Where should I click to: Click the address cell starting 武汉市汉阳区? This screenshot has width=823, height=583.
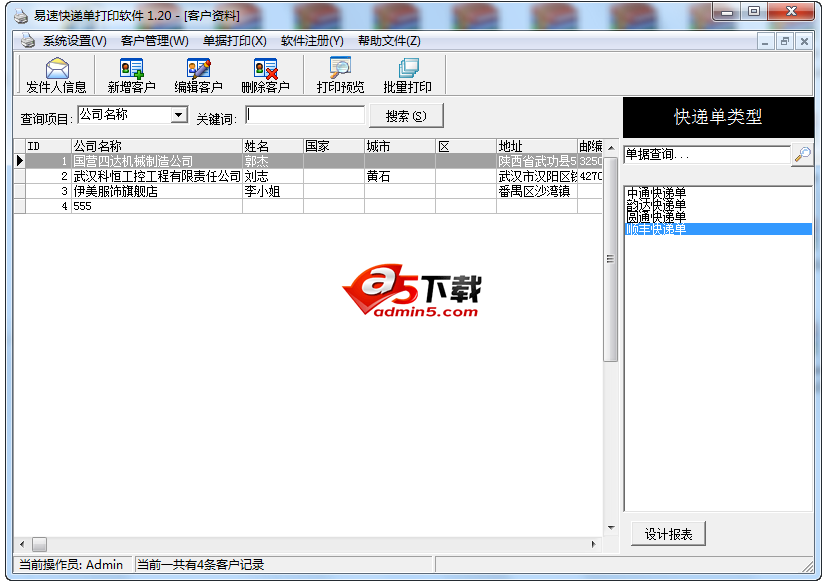coord(536,176)
